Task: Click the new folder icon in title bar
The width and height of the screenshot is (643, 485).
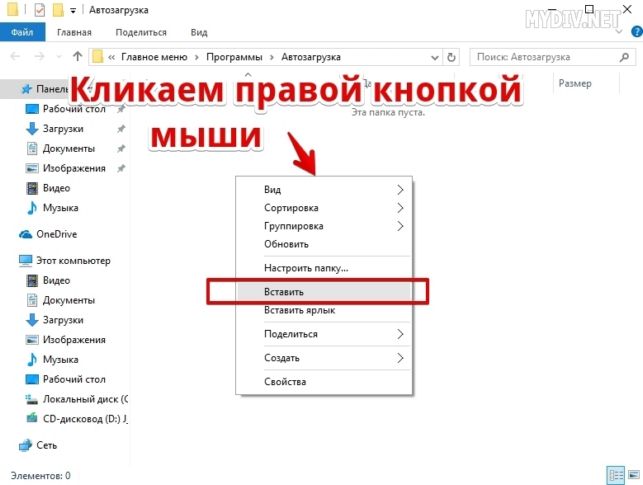Action: [x=59, y=10]
